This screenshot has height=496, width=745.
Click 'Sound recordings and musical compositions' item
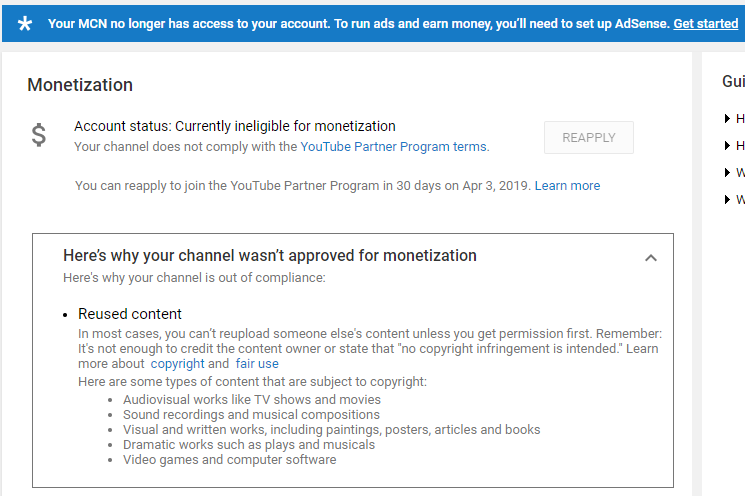coord(251,415)
